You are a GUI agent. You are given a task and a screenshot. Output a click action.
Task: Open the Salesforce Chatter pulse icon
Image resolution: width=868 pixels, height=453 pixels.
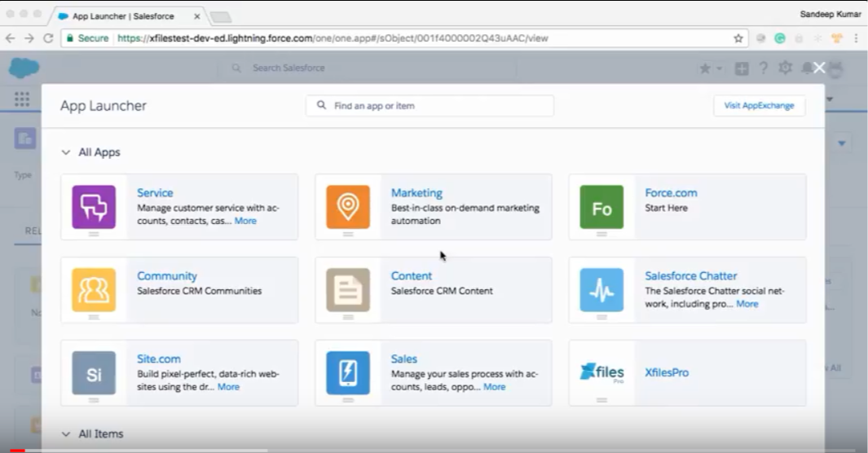tap(601, 290)
